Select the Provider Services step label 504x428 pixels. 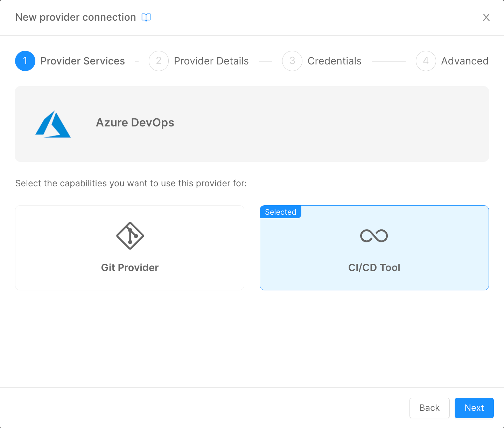tap(83, 61)
